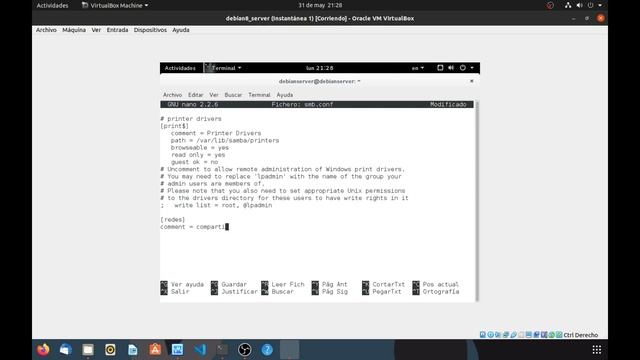Open VirtualBox Ver menu
This screenshot has width=640, height=360.
pos(96,30)
